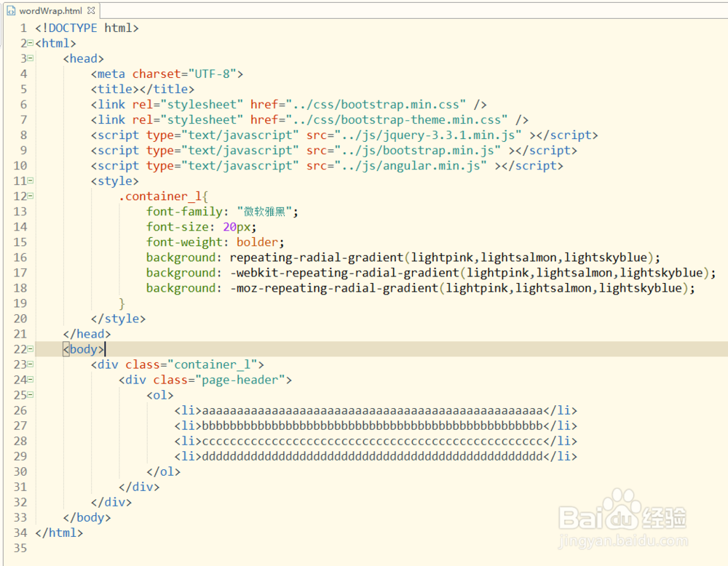Click the font-family property on line 13
728x566 pixels.
[x=184, y=212]
